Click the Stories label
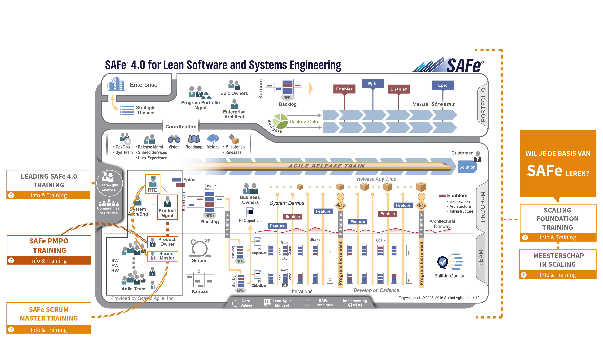603x364 pixels. point(315,240)
